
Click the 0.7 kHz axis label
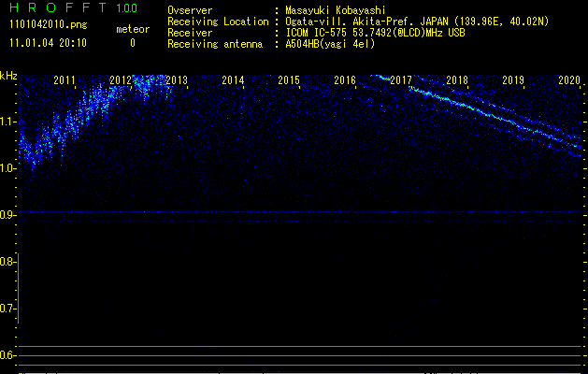(7, 309)
